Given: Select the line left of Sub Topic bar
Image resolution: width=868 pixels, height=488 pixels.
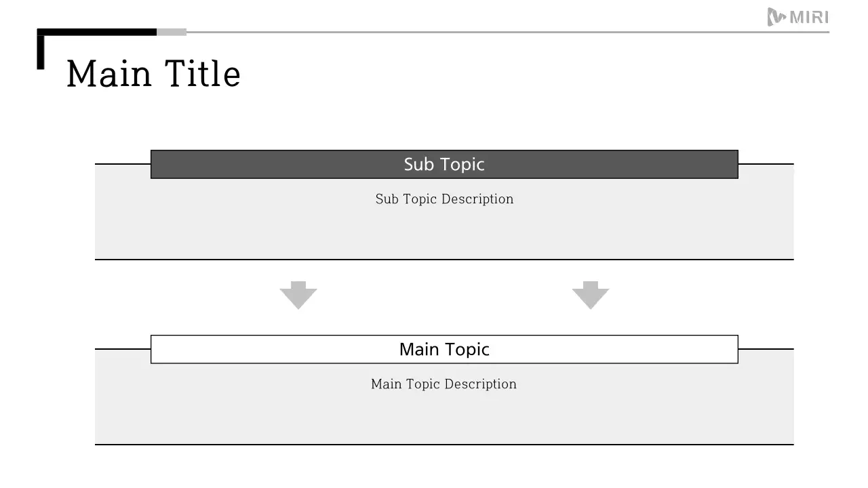Looking at the screenshot, I should (x=123, y=164).
